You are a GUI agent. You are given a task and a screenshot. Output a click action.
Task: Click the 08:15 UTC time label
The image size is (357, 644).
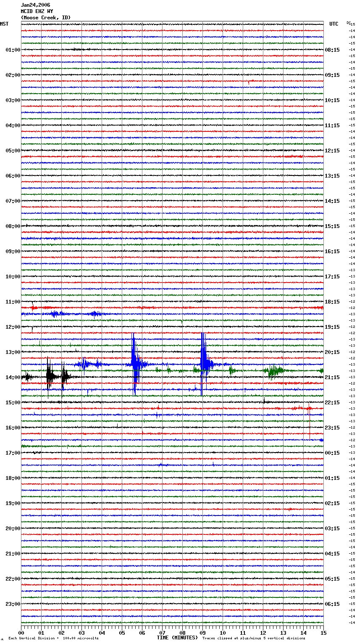332,50
